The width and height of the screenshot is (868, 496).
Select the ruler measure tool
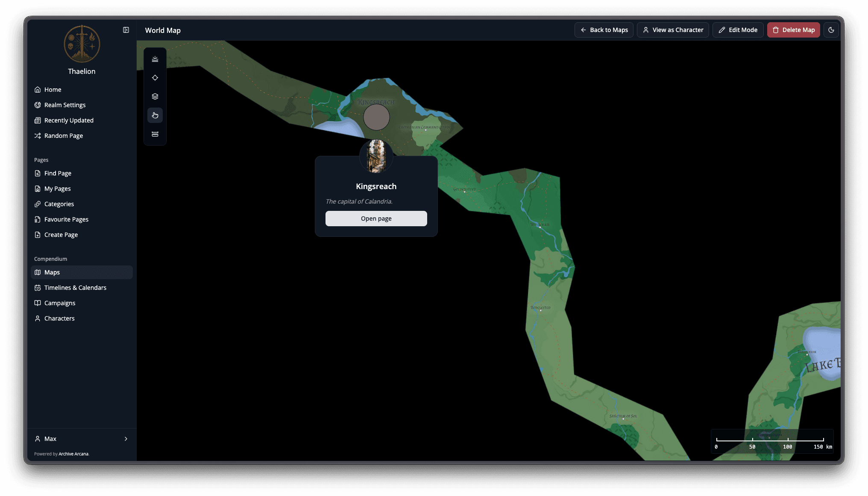(155, 134)
